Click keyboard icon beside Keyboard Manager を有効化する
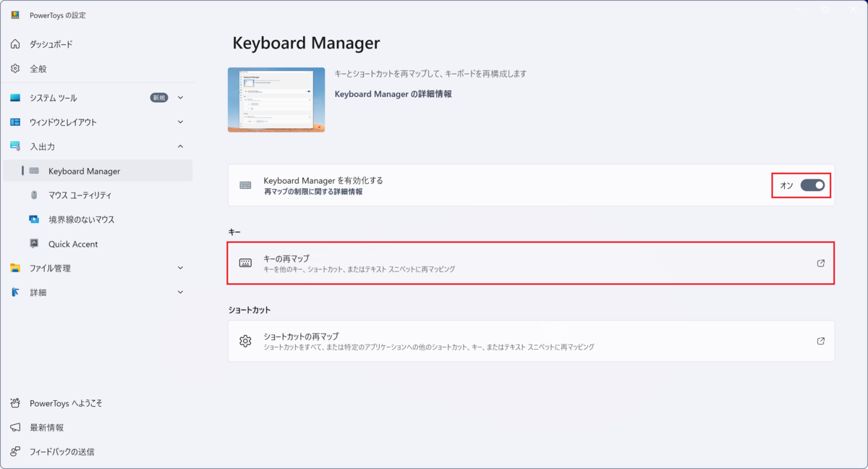 (x=245, y=185)
